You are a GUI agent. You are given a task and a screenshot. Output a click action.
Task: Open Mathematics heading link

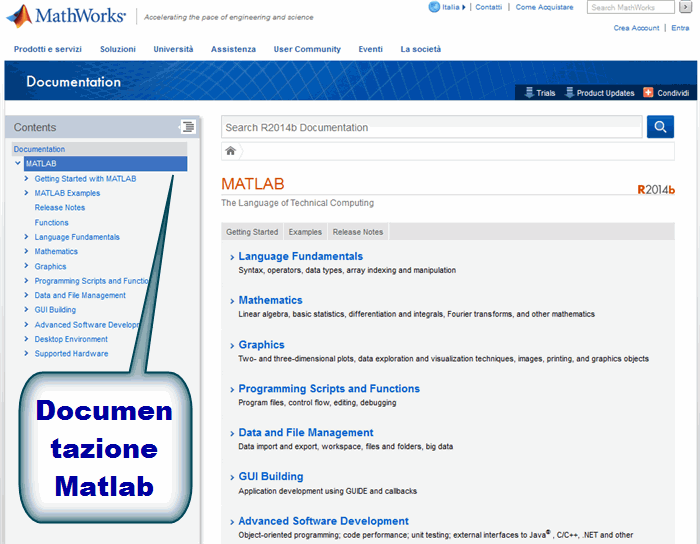[271, 300]
